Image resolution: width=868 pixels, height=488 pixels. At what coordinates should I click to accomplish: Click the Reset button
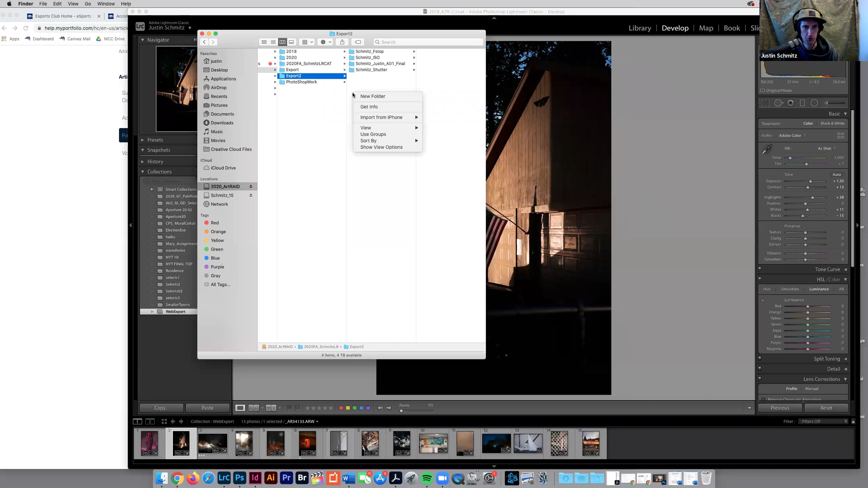[826, 408]
